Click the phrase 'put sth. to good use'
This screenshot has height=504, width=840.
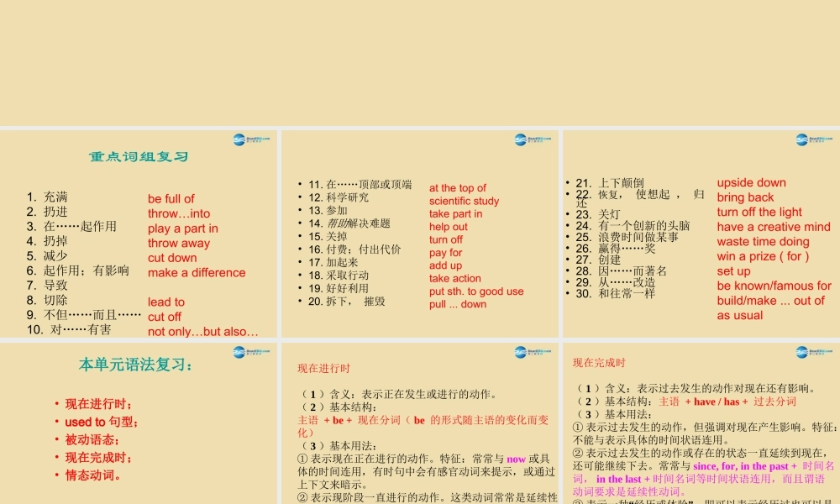tap(477, 291)
